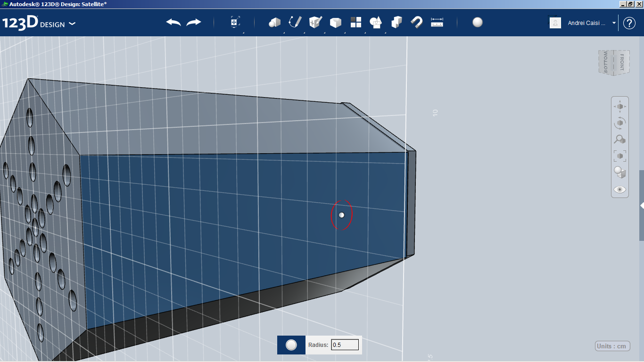Open the Combine tools icon
644x362 pixels.
tap(396, 22)
